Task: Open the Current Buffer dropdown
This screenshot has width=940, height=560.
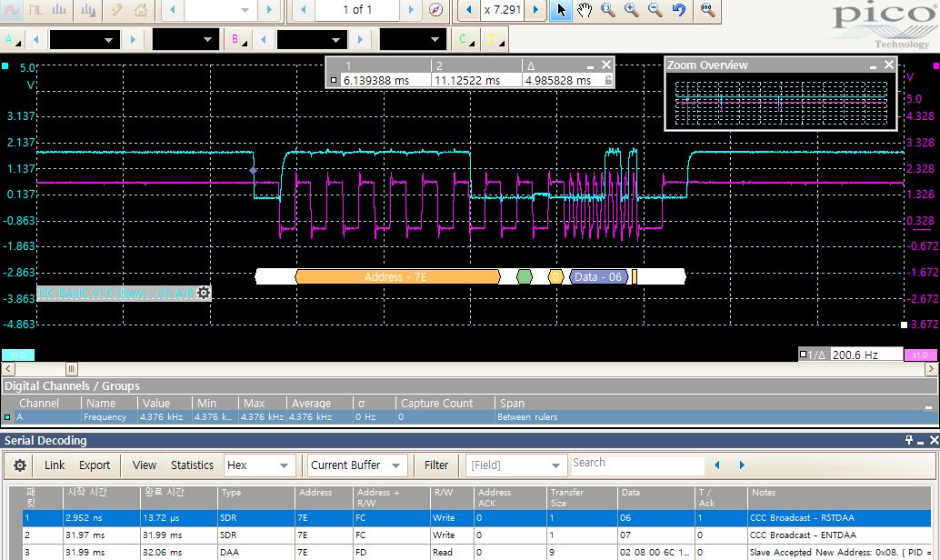Action: (x=356, y=465)
